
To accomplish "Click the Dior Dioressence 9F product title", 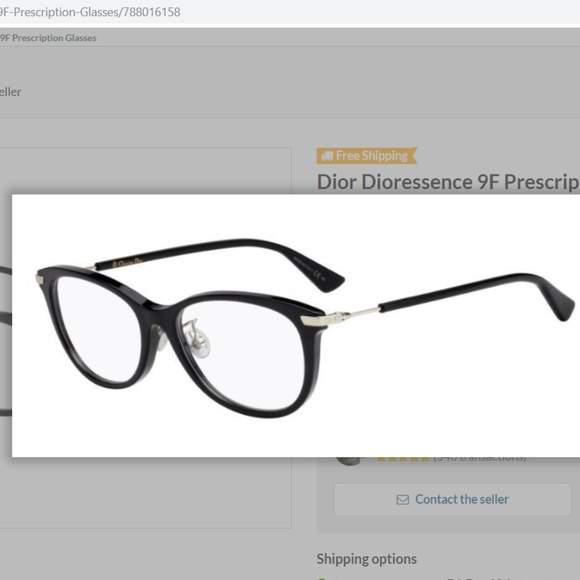I will tap(448, 182).
